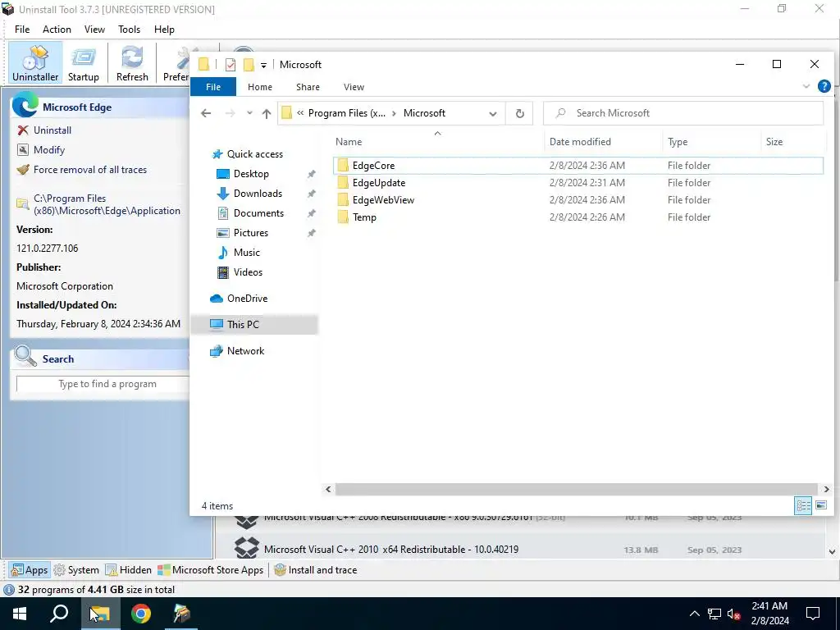Click the Uninstall red X icon
This screenshot has width=840, height=630.
pyautogui.click(x=22, y=130)
